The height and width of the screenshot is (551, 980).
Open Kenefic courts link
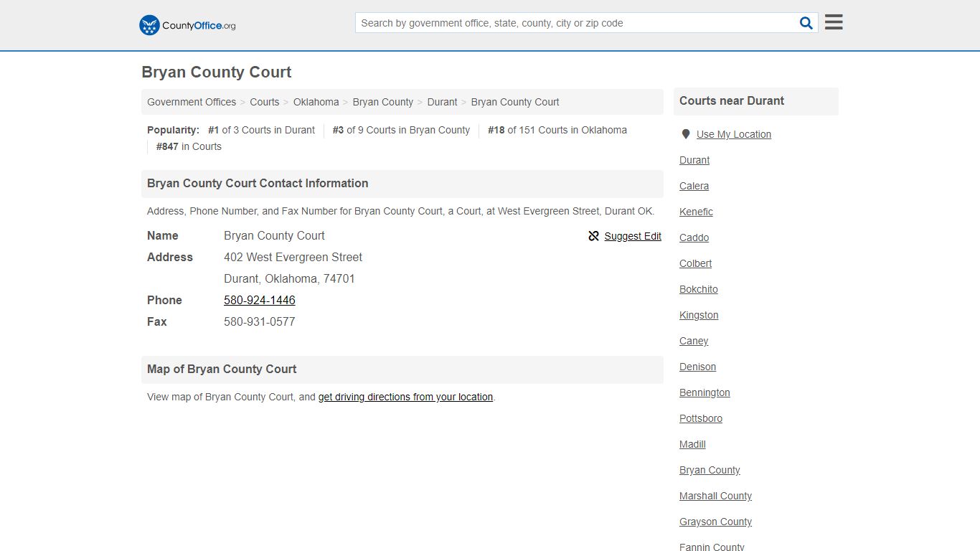696,212
